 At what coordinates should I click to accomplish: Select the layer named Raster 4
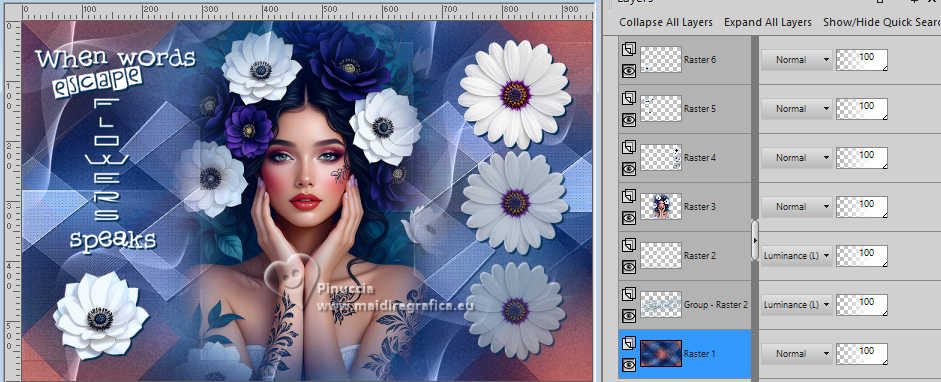point(700,158)
